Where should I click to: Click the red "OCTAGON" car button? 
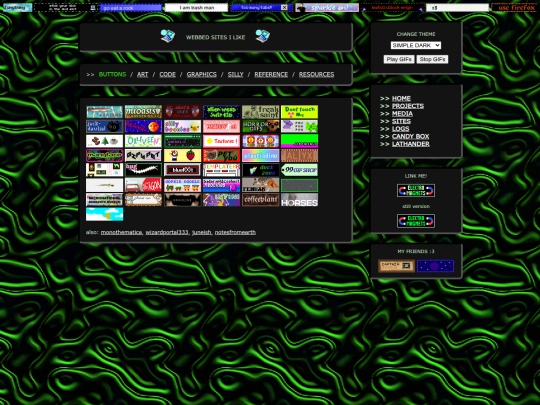[x=143, y=185]
